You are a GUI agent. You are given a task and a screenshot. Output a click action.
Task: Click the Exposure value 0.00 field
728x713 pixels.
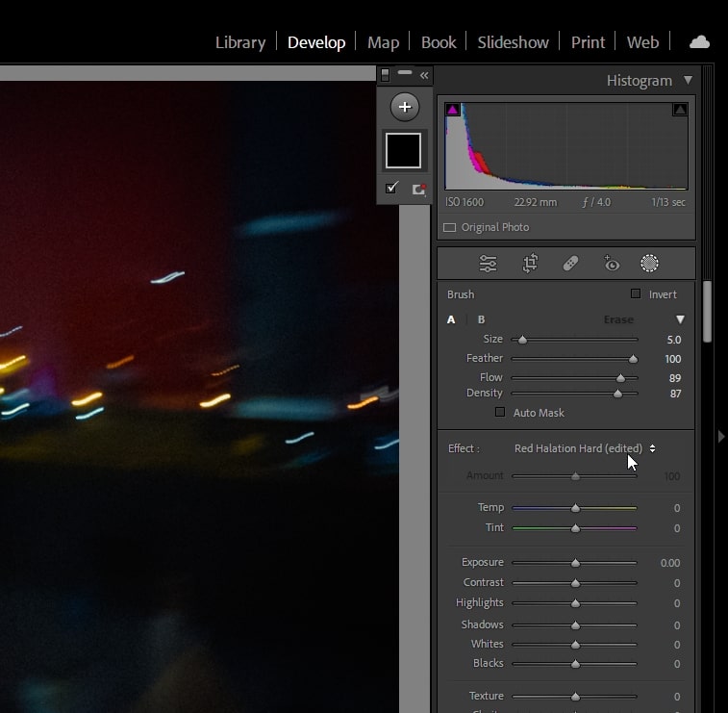pyautogui.click(x=670, y=563)
